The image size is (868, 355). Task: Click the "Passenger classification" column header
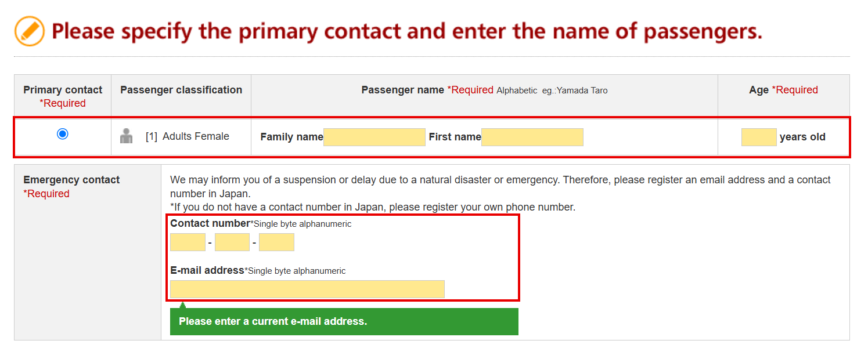tap(181, 90)
